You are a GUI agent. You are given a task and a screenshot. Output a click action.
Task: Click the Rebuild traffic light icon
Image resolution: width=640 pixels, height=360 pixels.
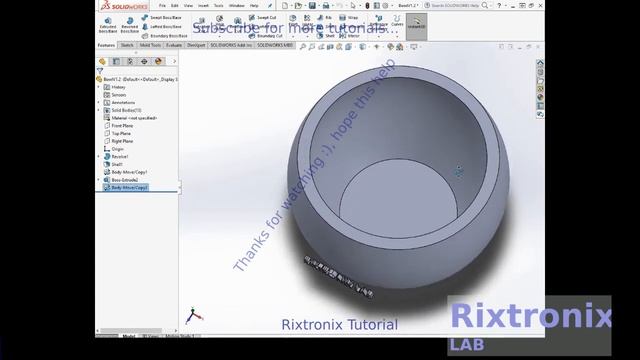click(x=367, y=6)
